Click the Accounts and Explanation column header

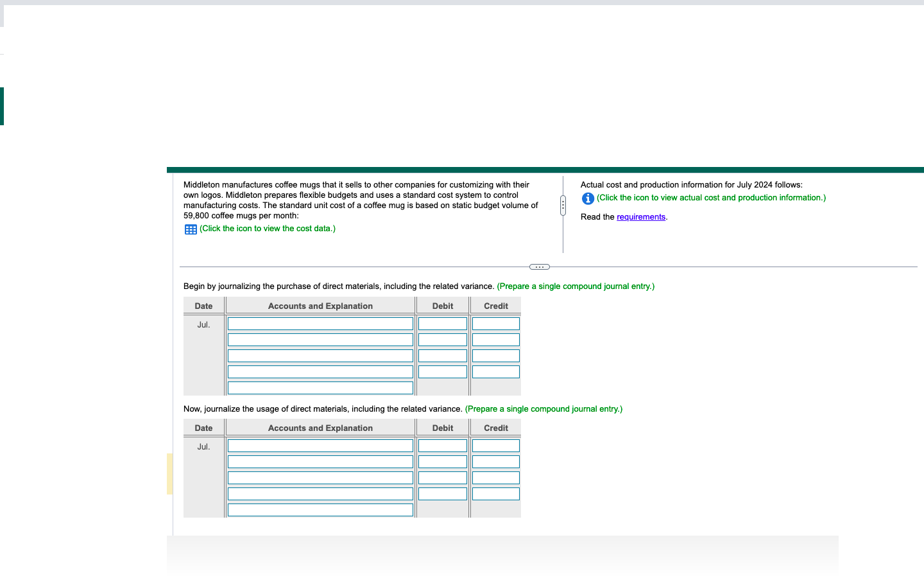pyautogui.click(x=320, y=306)
